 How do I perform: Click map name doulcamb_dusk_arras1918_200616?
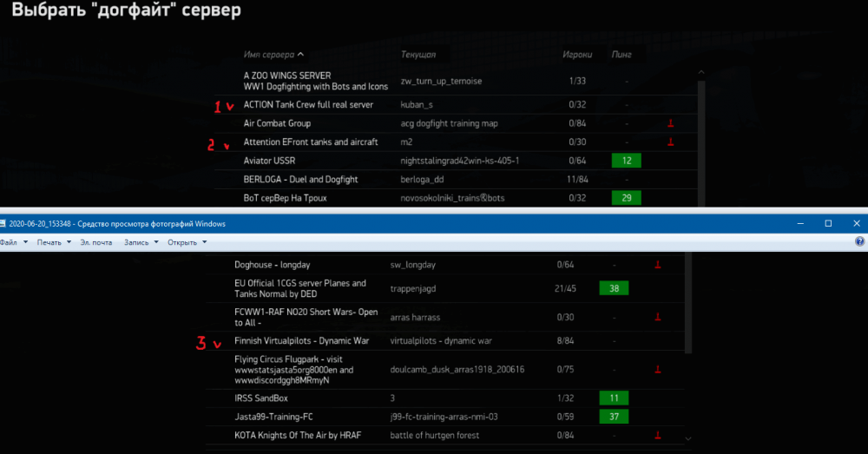(x=457, y=369)
